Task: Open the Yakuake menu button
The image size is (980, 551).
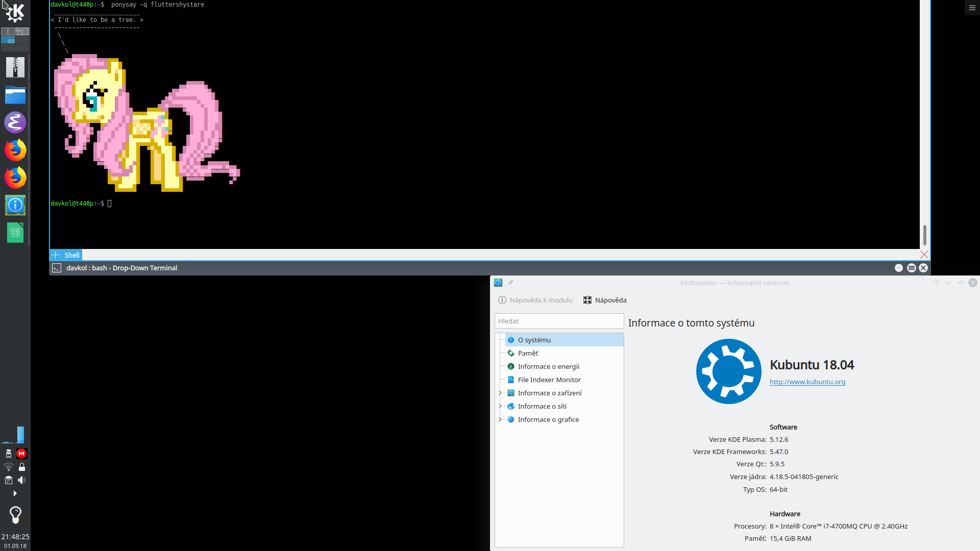Action: click(911, 268)
